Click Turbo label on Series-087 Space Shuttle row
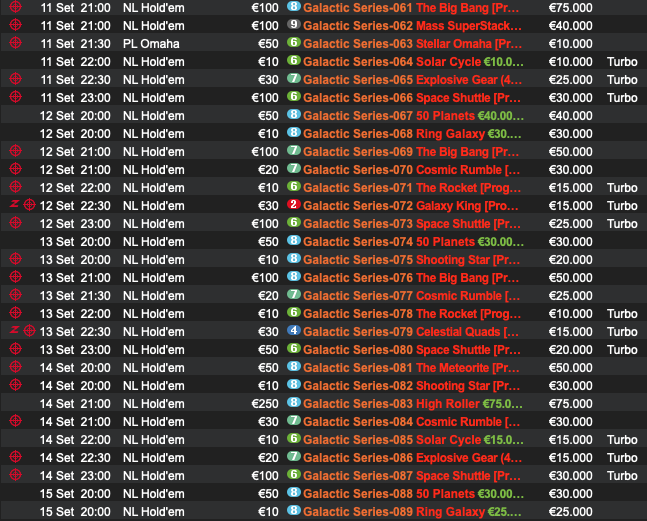 [x=622, y=476]
